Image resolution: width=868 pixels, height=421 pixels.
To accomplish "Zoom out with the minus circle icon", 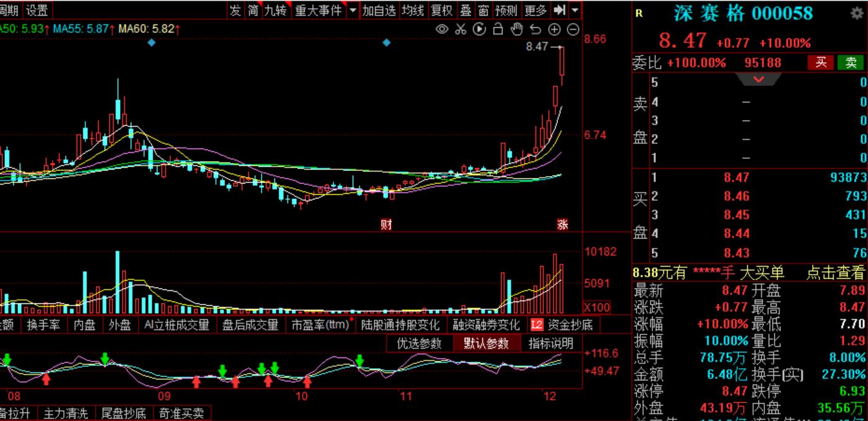I will (x=573, y=29).
